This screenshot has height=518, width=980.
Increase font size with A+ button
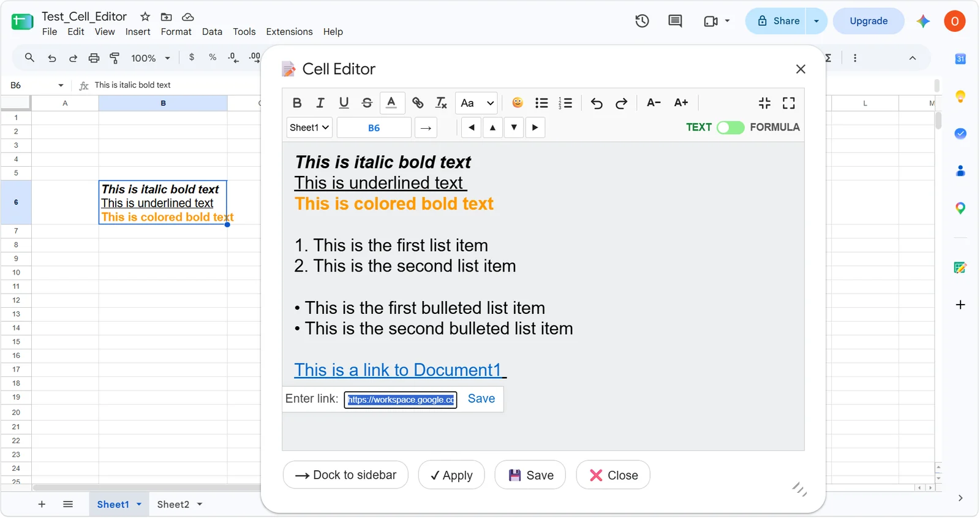(681, 102)
